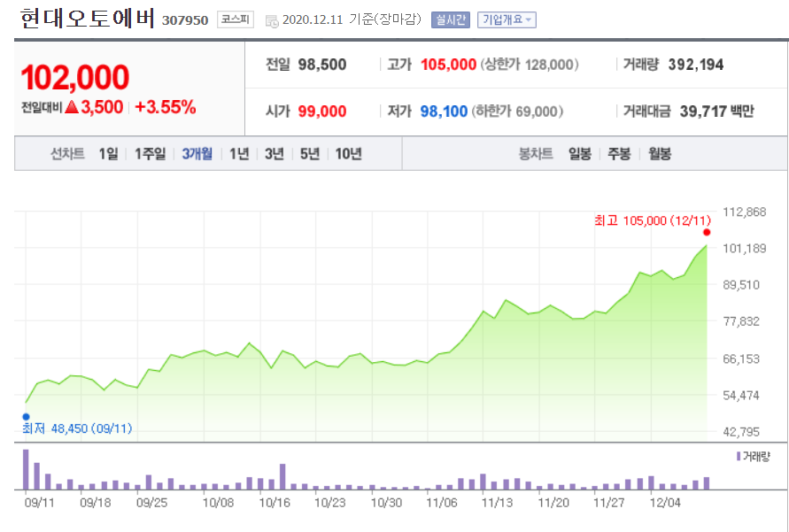
Task: Click the 최저 48,450 (09/11) label
Action: 77,428
